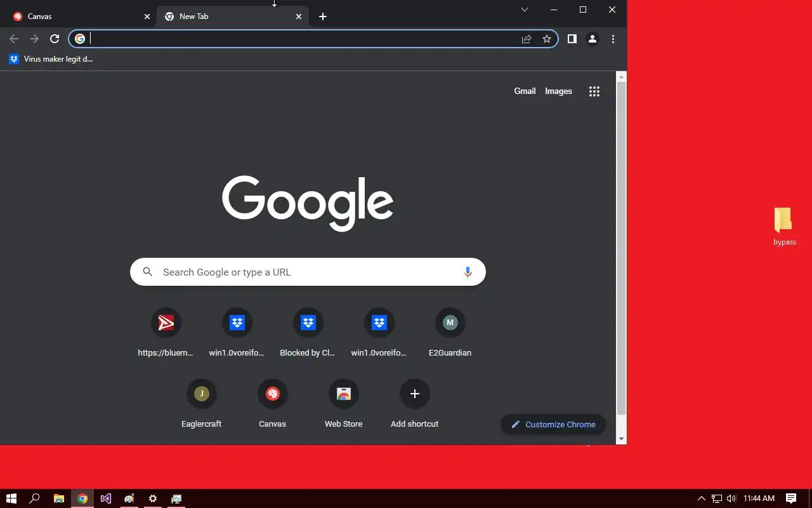Image resolution: width=812 pixels, height=508 pixels.
Task: Open the network status tray icon
Action: (717, 498)
